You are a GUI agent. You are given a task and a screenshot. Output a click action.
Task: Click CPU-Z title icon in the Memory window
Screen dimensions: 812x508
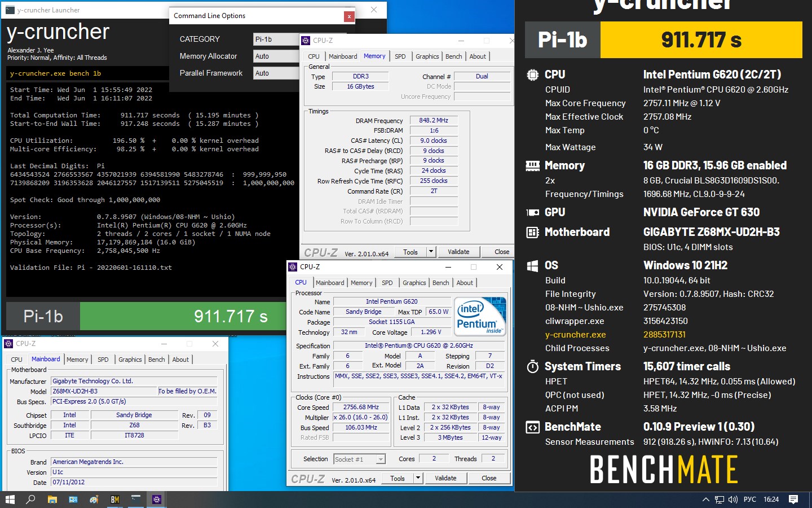[x=306, y=41]
